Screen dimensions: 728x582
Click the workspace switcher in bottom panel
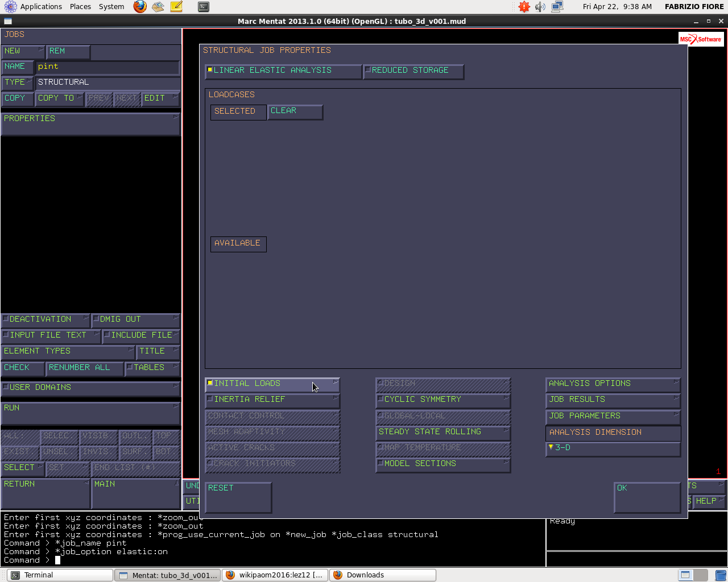click(693, 575)
